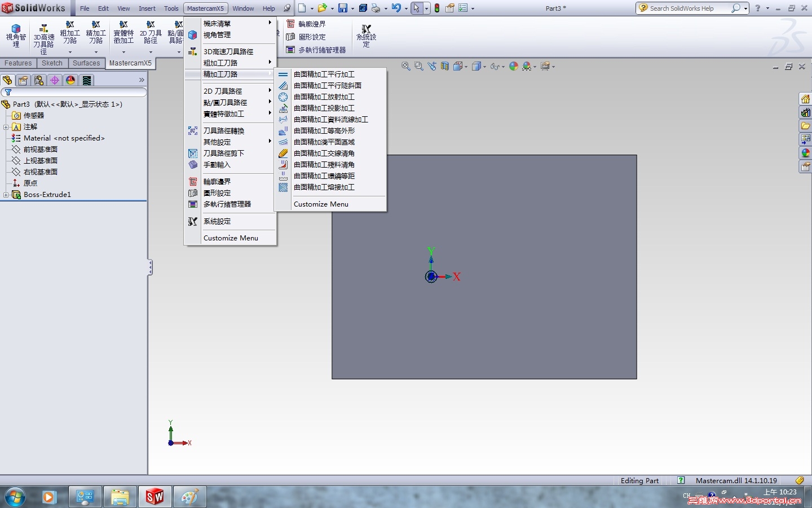Toggle the Section View icon
Viewport: 812px width, 508px height.
tap(445, 66)
